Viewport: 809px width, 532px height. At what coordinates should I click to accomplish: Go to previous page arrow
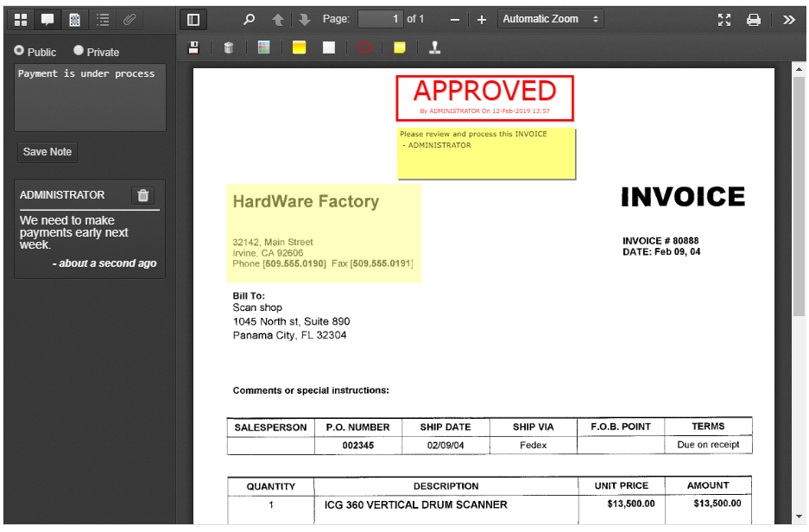click(277, 20)
